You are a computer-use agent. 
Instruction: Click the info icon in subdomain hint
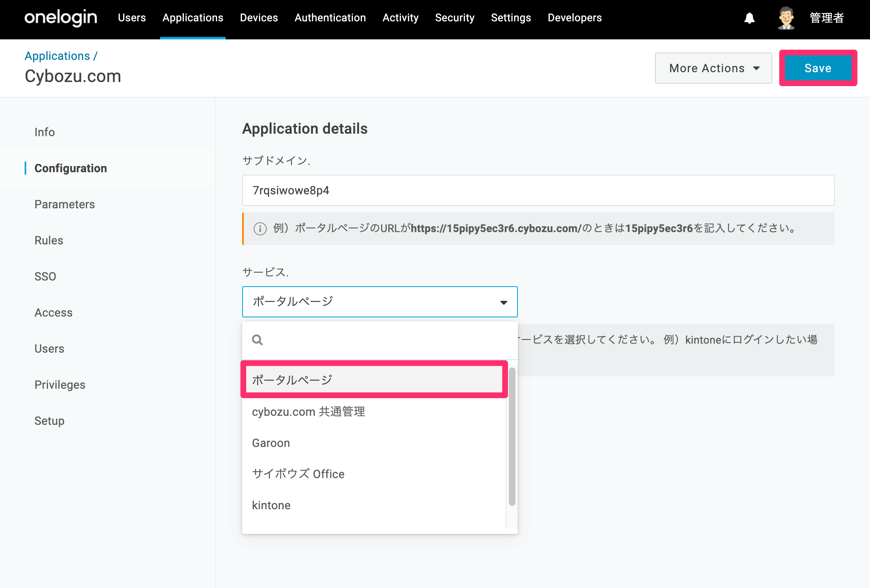coord(260,228)
